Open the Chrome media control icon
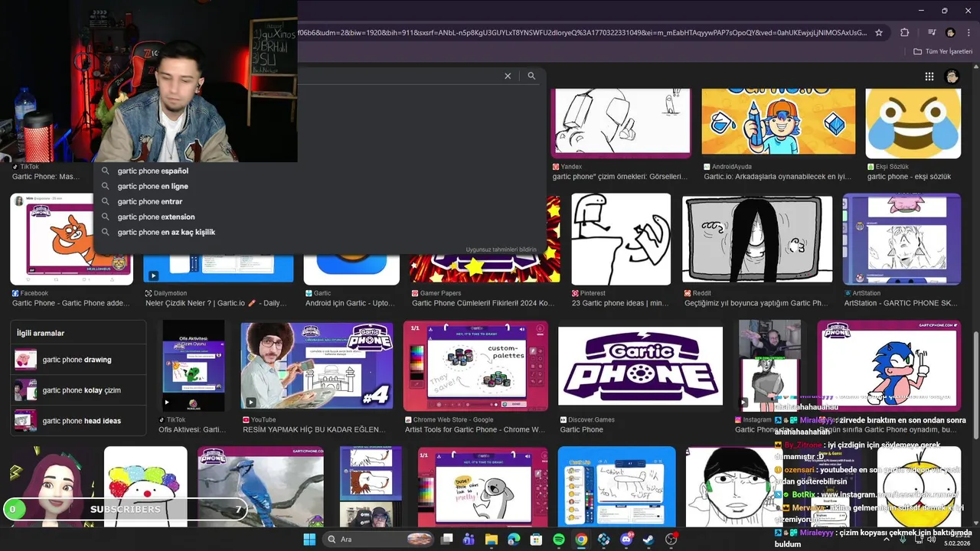This screenshot has width=980, height=551. (932, 33)
